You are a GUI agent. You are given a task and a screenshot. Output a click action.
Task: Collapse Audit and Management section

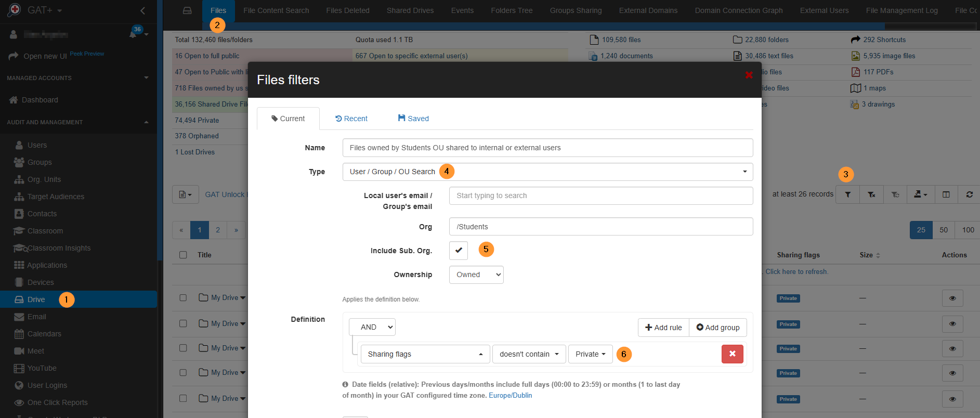pos(78,122)
